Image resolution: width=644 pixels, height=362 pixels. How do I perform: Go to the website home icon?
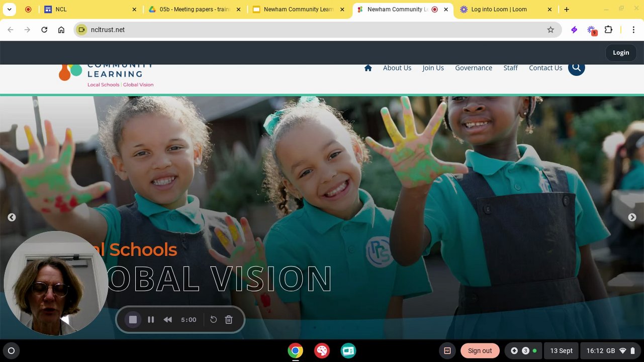368,68
